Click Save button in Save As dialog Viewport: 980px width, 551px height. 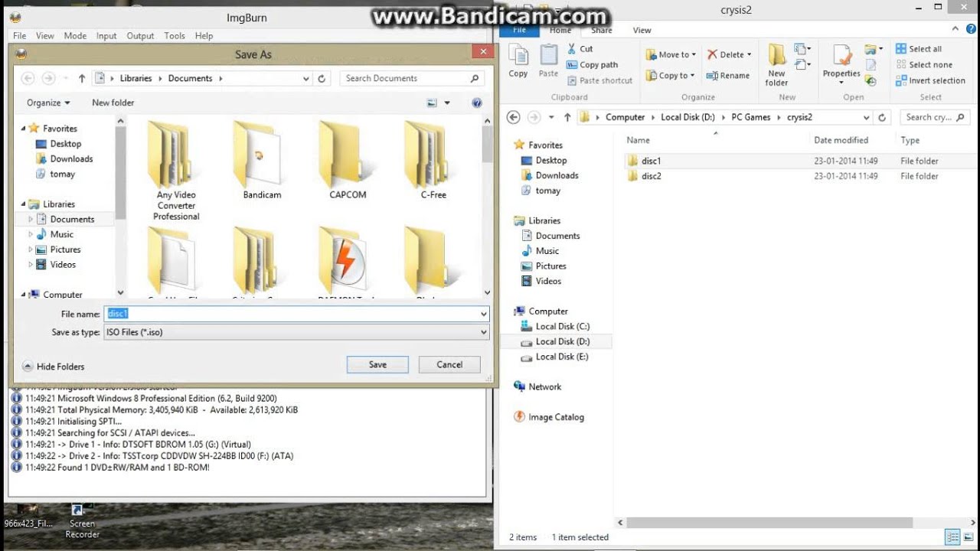(x=377, y=364)
